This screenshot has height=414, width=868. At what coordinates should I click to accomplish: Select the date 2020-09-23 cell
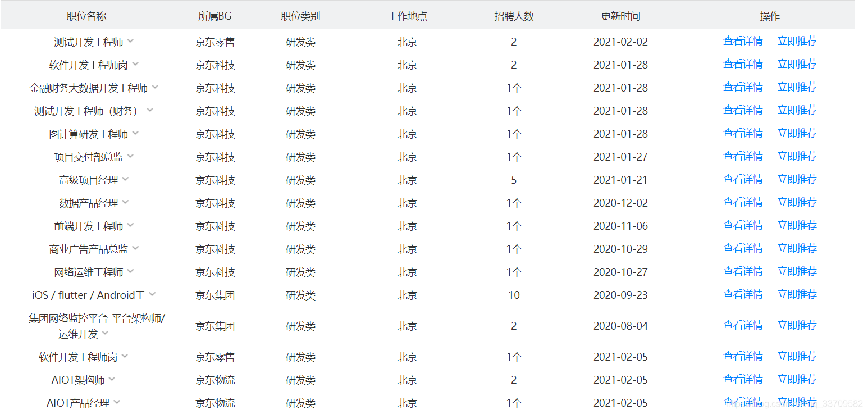pos(620,295)
